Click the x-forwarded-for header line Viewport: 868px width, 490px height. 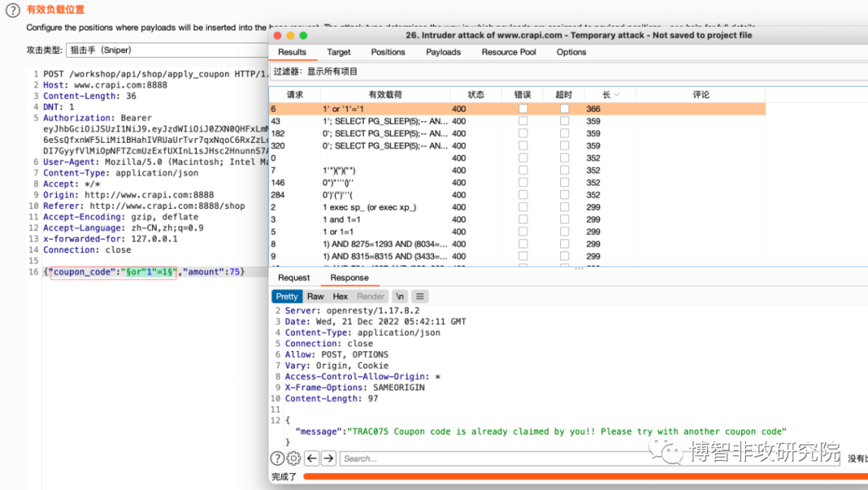pos(110,239)
